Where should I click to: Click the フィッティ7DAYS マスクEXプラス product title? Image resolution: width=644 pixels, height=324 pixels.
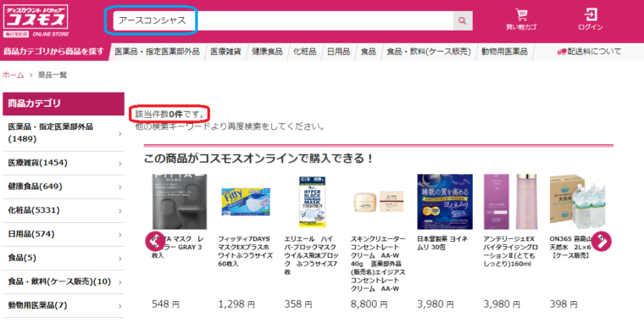[245, 251]
